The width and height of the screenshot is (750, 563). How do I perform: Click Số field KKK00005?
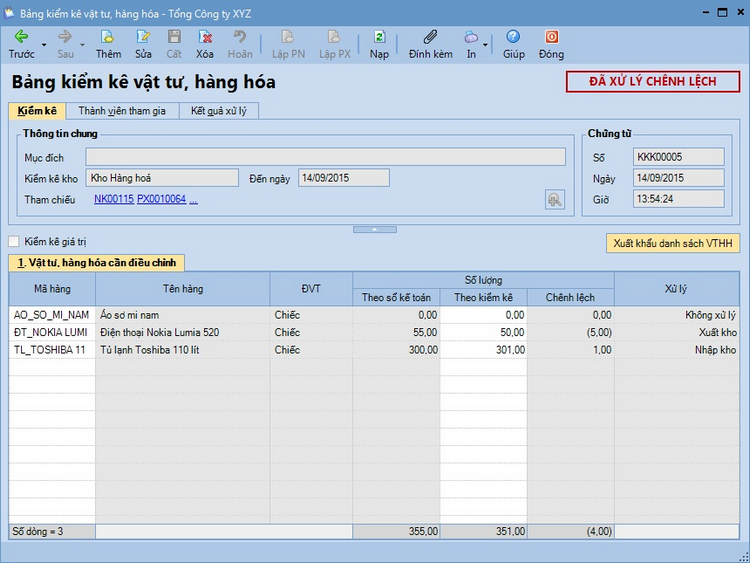[x=678, y=157]
